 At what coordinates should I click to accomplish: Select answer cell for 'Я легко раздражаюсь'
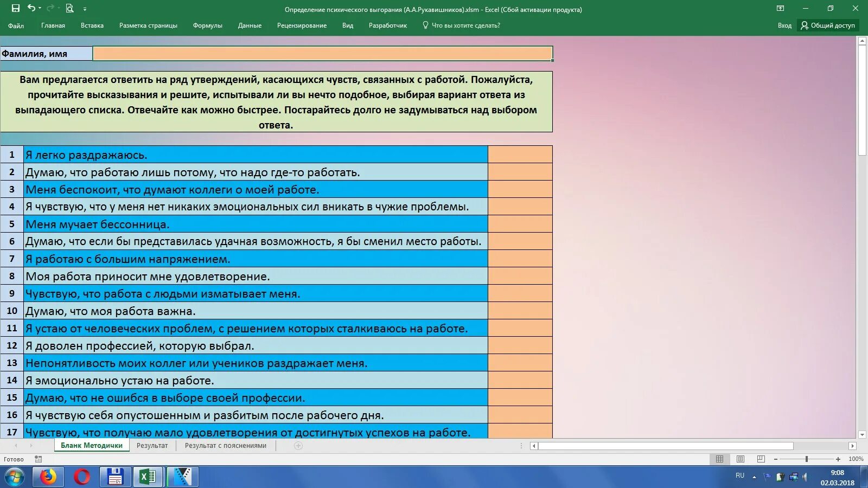coord(520,155)
